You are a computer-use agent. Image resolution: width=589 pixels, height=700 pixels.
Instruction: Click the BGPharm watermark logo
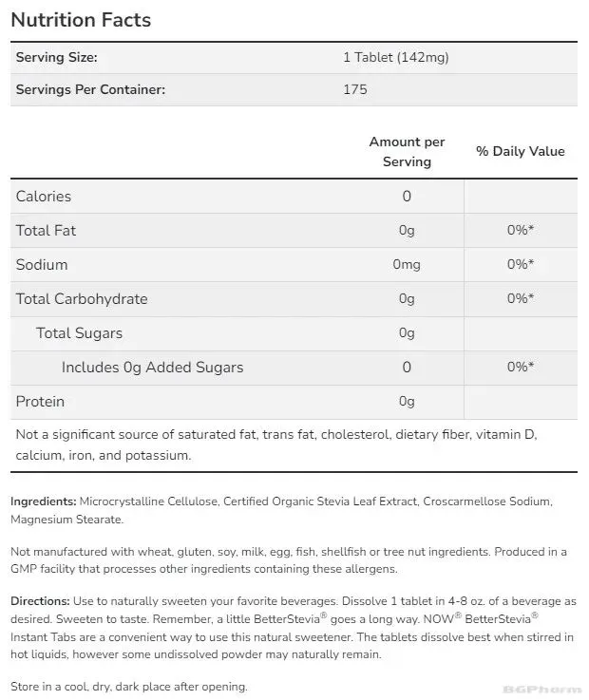[x=542, y=690]
